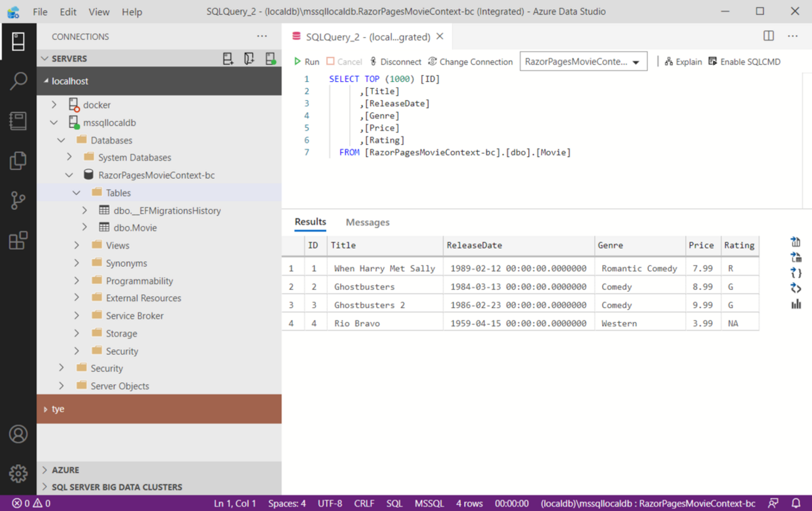Switch to the Messages tab
This screenshot has height=511, width=812.
pyautogui.click(x=367, y=222)
